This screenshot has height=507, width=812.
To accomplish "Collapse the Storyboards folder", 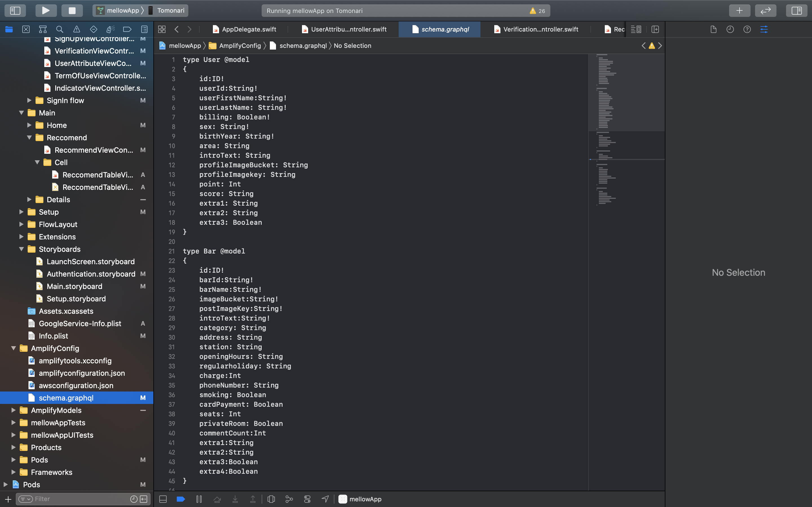I will pyautogui.click(x=21, y=249).
